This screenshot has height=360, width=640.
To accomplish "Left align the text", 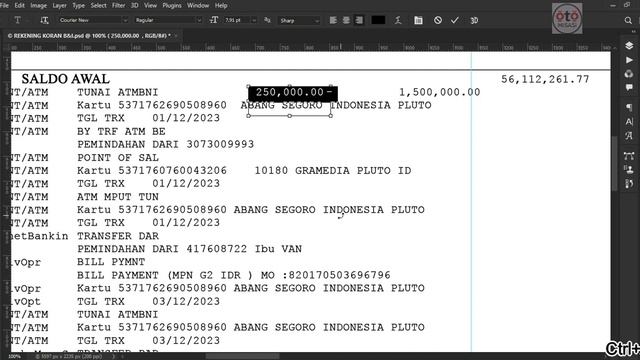I will click(333, 20).
